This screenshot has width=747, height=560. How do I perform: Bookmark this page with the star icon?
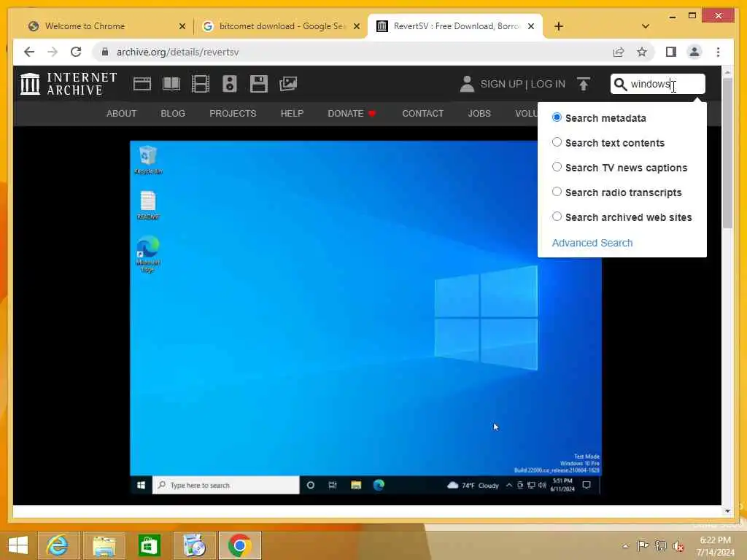tap(642, 52)
